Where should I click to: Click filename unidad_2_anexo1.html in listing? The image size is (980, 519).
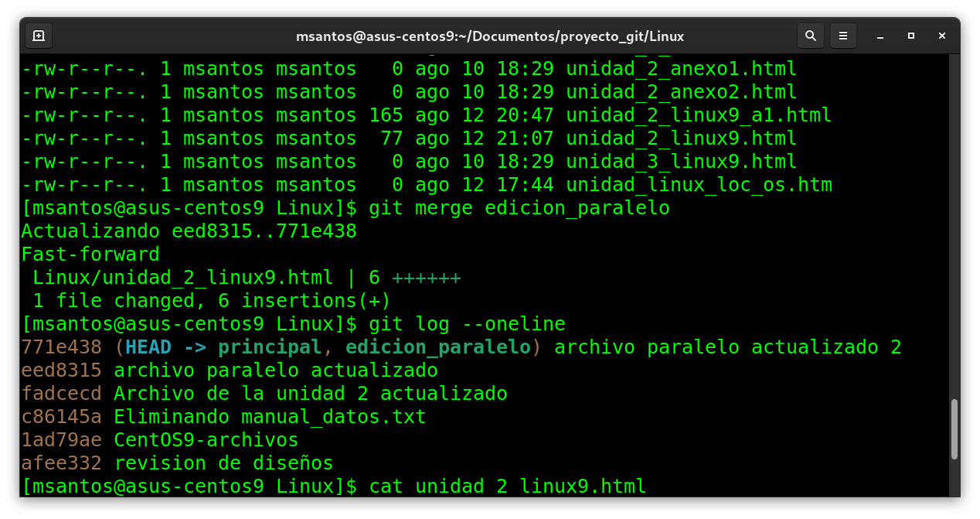click(681, 69)
